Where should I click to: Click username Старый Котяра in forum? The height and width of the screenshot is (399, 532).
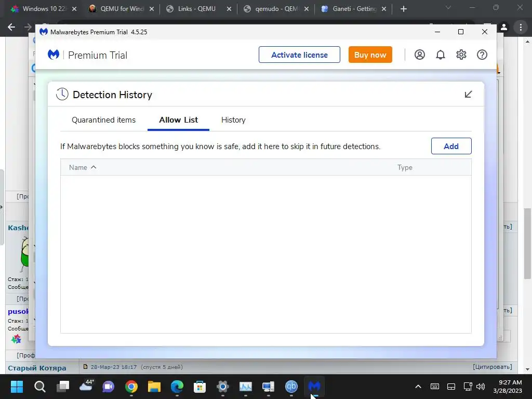(x=37, y=368)
